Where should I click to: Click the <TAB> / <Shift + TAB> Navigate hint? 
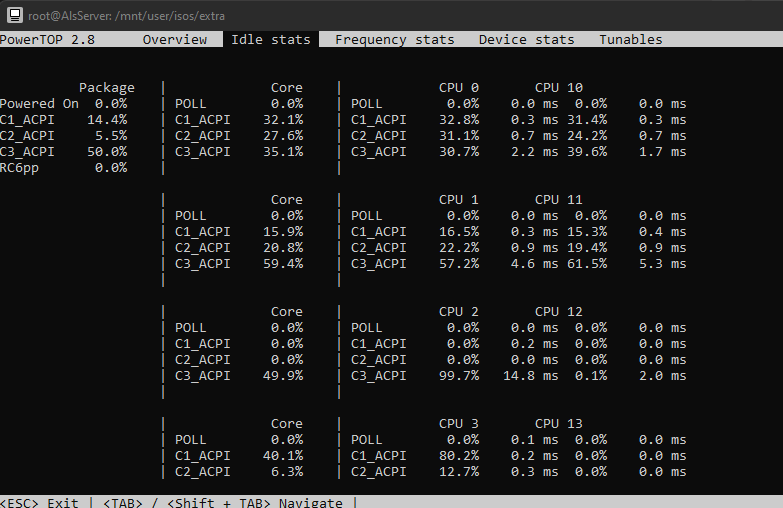[223, 502]
